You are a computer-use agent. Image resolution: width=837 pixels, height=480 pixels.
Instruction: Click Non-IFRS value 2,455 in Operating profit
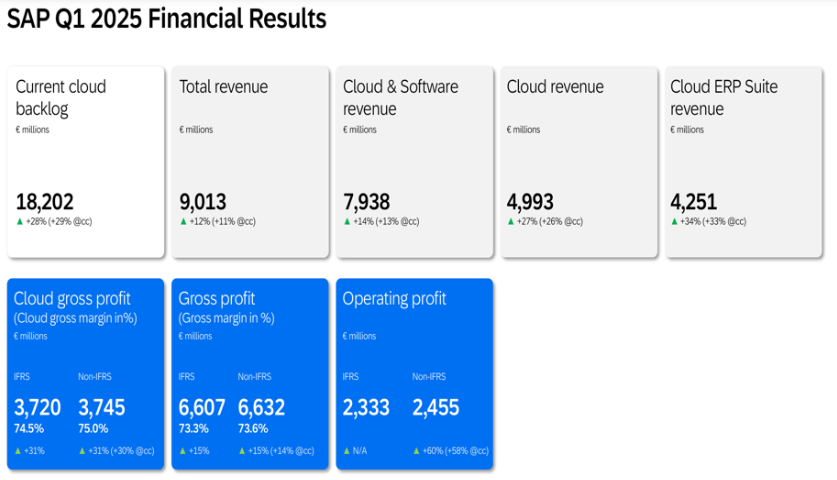click(x=435, y=407)
